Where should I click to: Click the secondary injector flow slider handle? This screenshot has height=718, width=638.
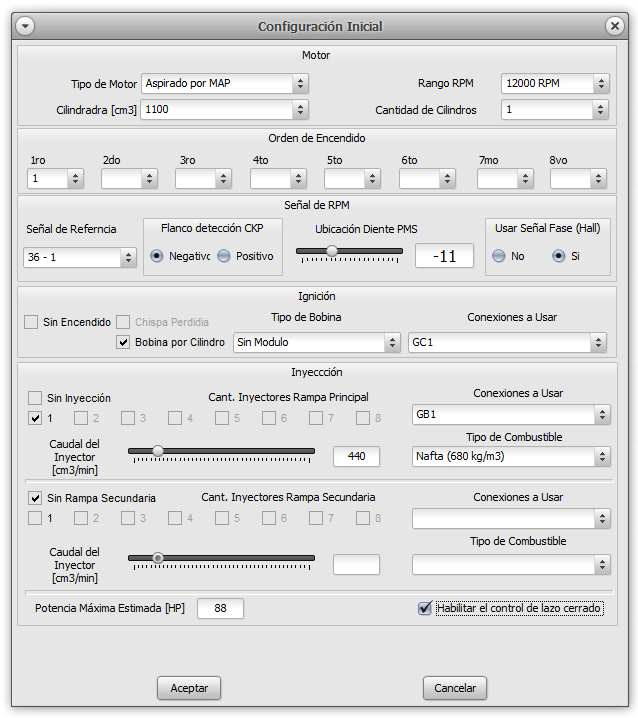158,558
